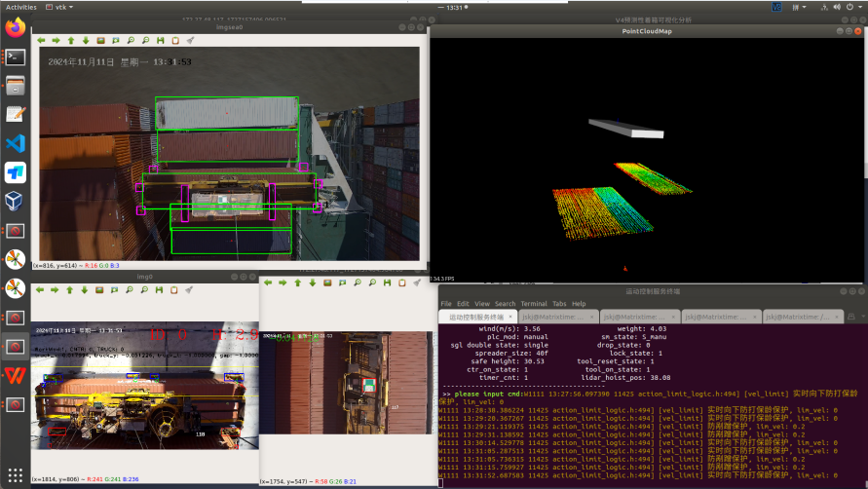Open the Terminal menu in the menu bar
868x489 pixels.
(x=532, y=304)
